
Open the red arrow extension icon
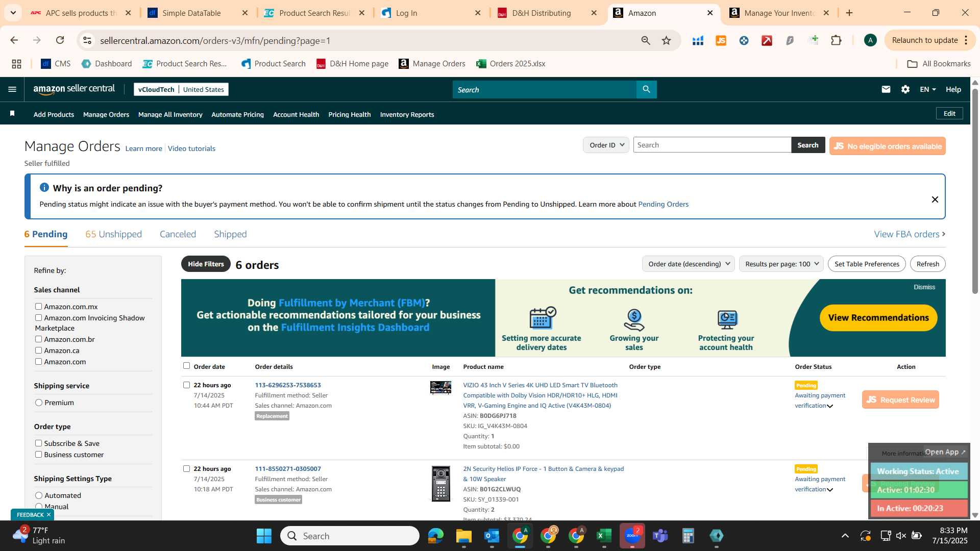pos(767,40)
